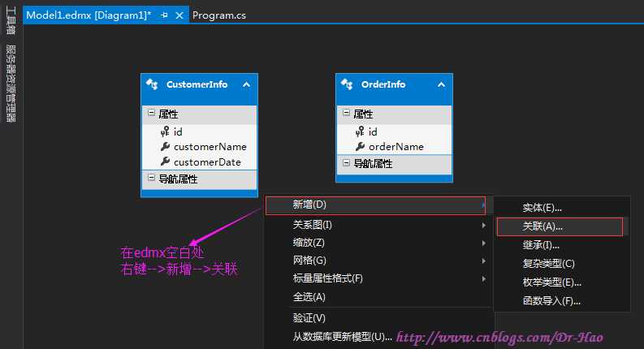The image size is (644, 349).
Task: Click the CustomerInfo entity title
Action: [x=197, y=84]
